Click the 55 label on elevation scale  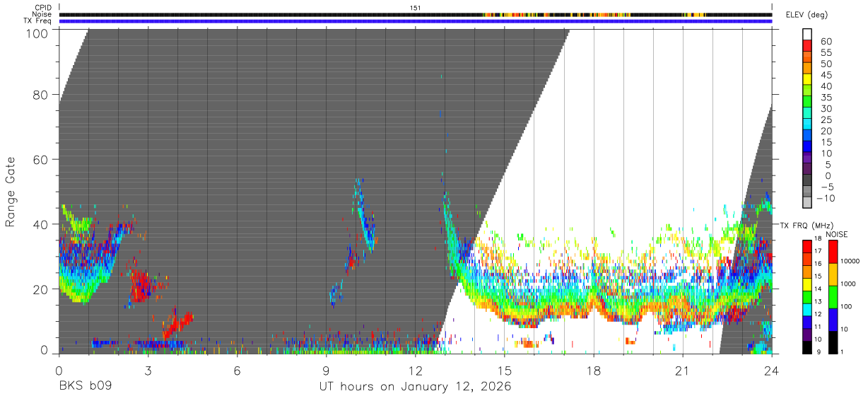point(826,53)
